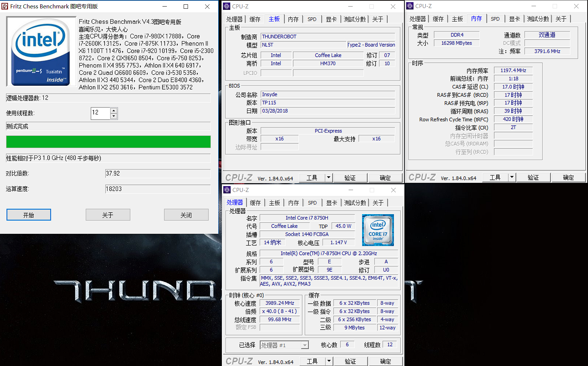
Task: Click the BIOS date 03/28/2018
Action: point(328,111)
